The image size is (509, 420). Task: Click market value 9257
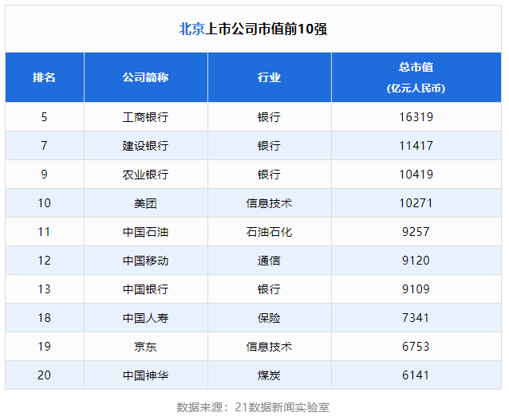pos(416,232)
